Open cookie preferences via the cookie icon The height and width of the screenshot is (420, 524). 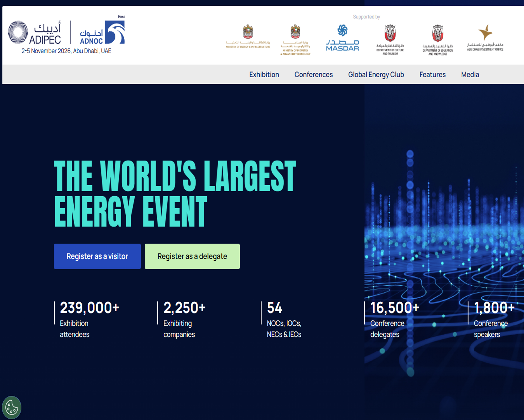pyautogui.click(x=11, y=408)
